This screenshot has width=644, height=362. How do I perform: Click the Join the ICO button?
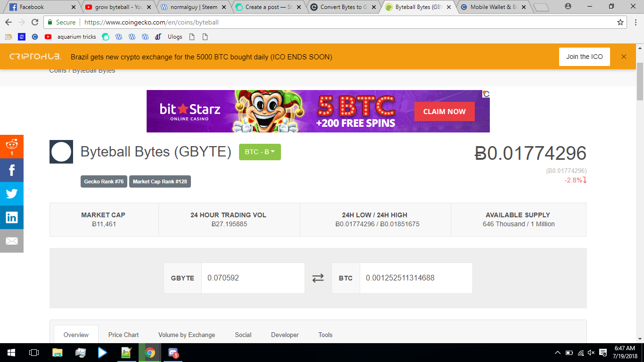coord(585,57)
